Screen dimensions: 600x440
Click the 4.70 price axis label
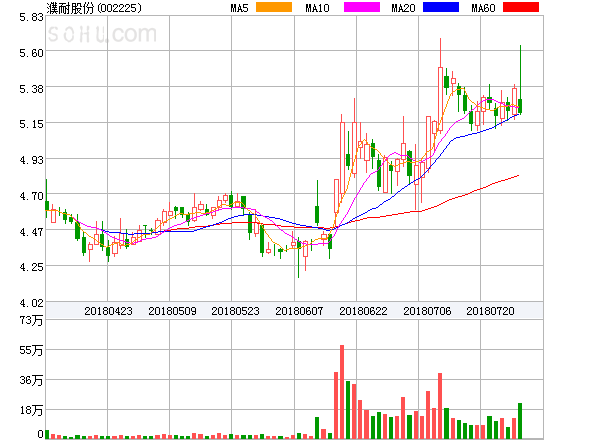click(31, 196)
